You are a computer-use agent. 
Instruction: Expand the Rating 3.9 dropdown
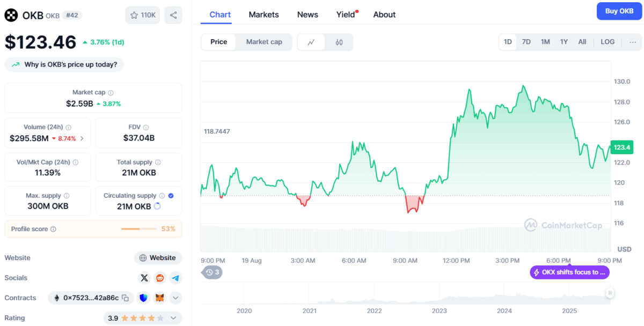[173, 318]
